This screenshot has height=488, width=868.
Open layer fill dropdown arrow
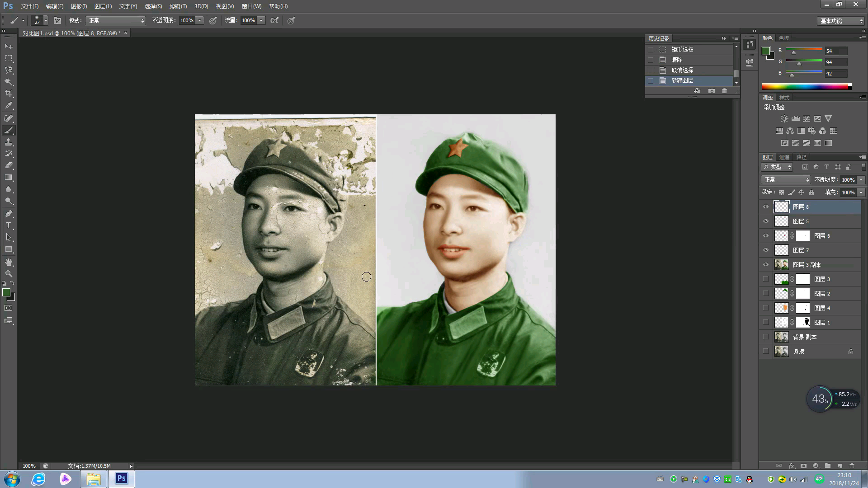pyautogui.click(x=861, y=192)
